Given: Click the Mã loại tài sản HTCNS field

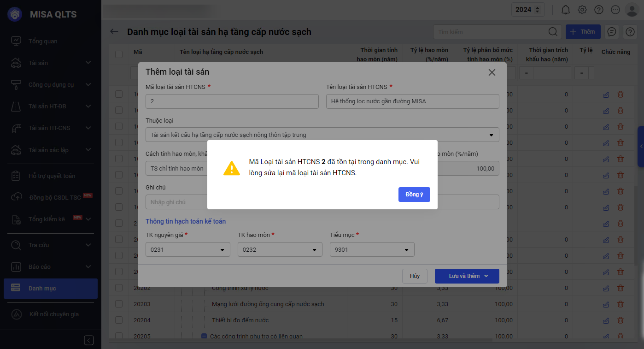Looking at the screenshot, I should click(232, 101).
